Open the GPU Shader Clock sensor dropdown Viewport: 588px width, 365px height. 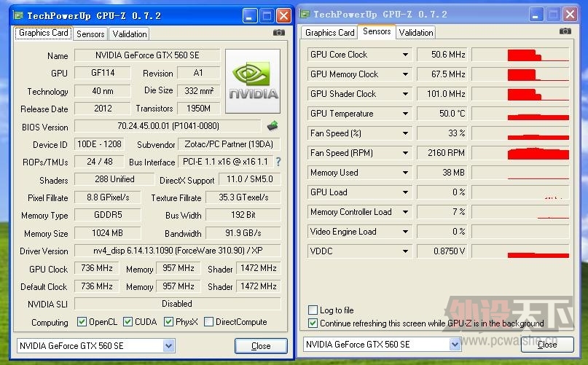(405, 94)
